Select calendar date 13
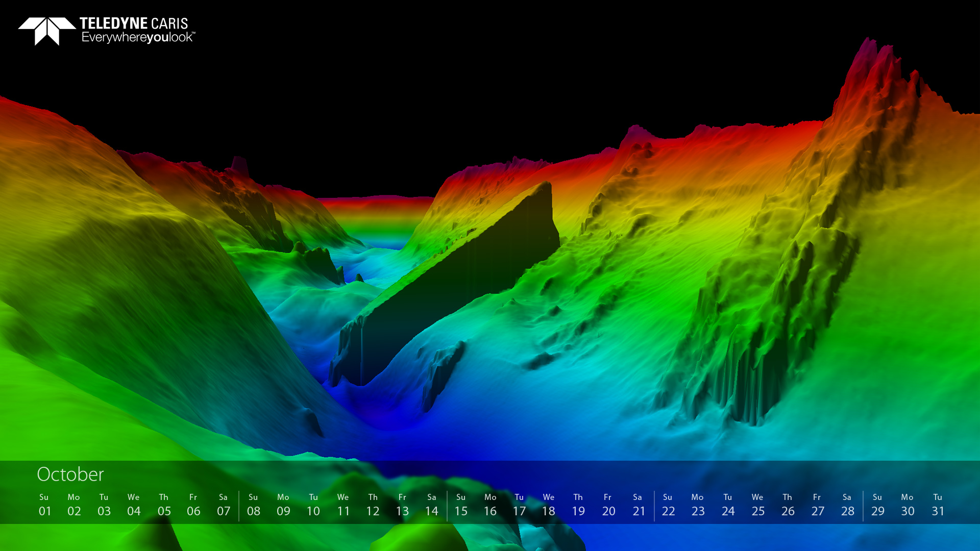The image size is (980, 551). [x=402, y=511]
